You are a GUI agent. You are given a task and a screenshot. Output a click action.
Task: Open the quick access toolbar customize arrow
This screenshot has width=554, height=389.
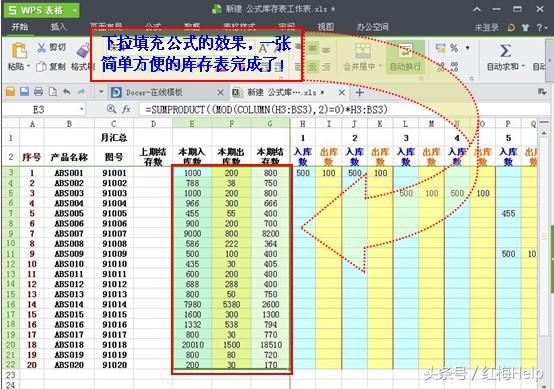[101, 92]
